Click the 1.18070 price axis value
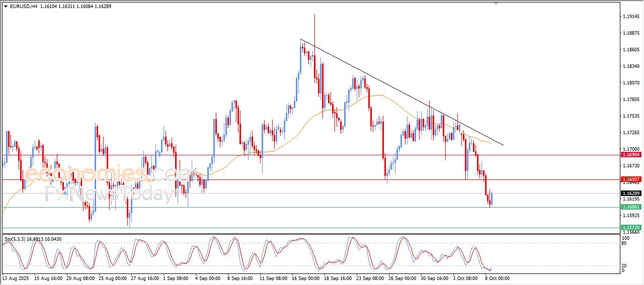The image size is (644, 285). (630, 83)
